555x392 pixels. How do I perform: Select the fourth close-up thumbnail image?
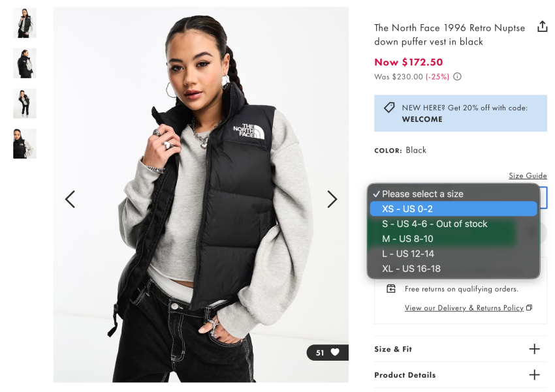[x=24, y=143]
